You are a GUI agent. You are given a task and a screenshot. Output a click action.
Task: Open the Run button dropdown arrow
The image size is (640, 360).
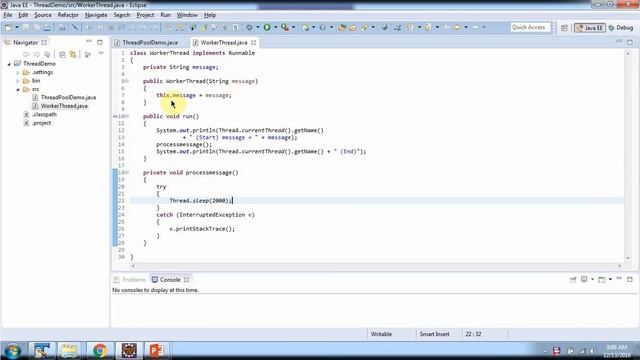coord(276,27)
